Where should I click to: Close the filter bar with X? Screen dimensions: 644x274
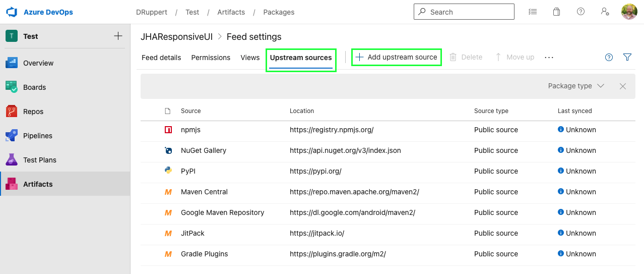click(623, 86)
